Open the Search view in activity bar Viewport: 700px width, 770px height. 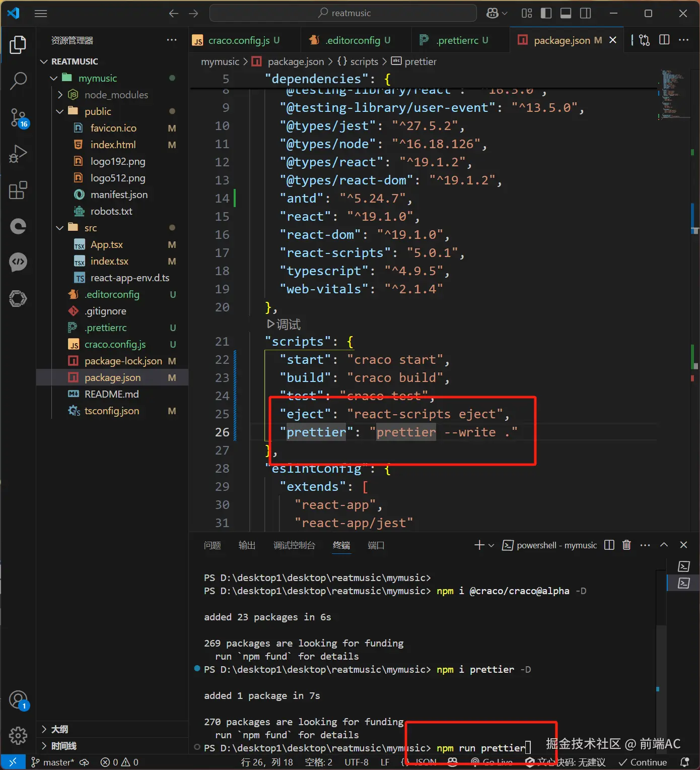pyautogui.click(x=18, y=81)
